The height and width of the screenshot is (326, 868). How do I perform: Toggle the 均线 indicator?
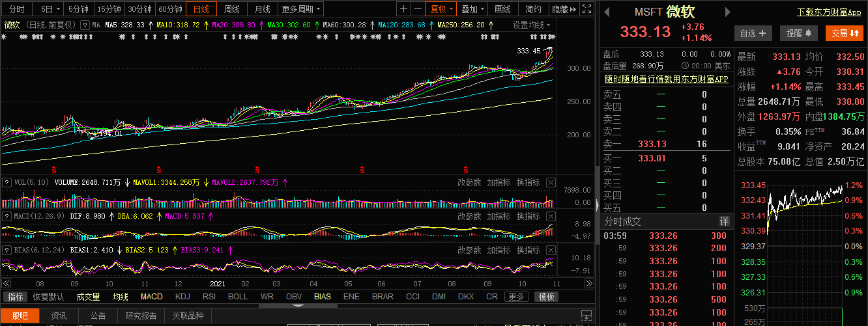[x=121, y=297]
